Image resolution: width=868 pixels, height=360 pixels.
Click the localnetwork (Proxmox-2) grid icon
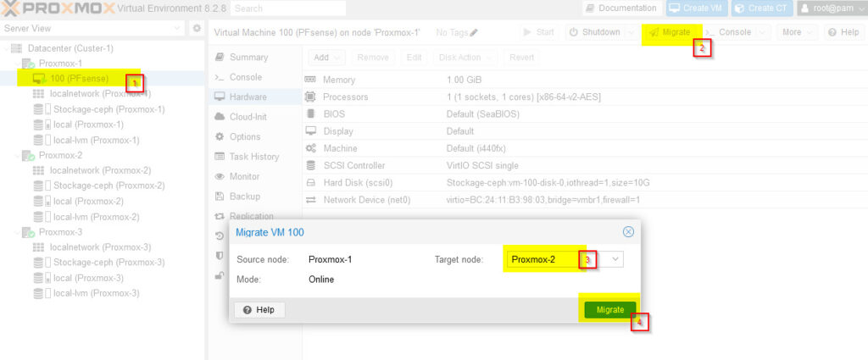click(38, 170)
